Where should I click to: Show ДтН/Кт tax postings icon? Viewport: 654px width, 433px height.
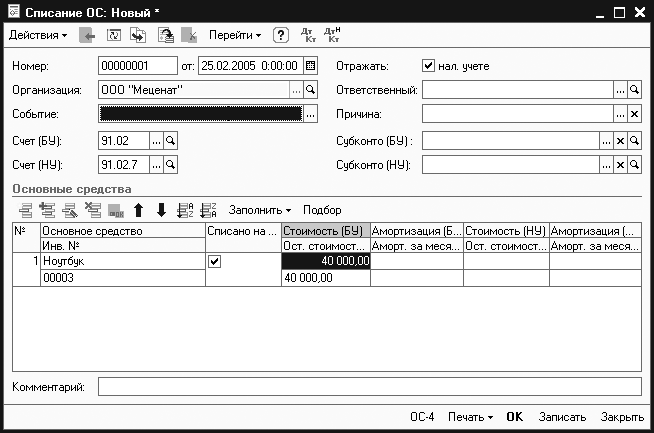(x=332, y=35)
